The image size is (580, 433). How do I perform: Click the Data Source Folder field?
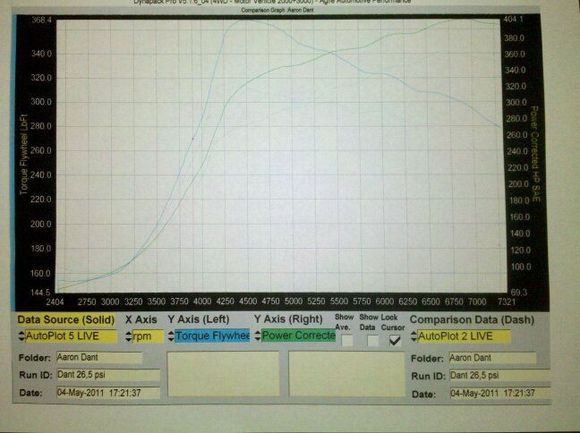pyautogui.click(x=99, y=358)
